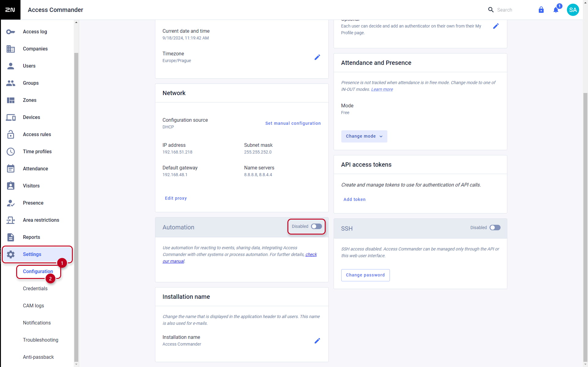Click the blue lock icon in header

tap(541, 10)
